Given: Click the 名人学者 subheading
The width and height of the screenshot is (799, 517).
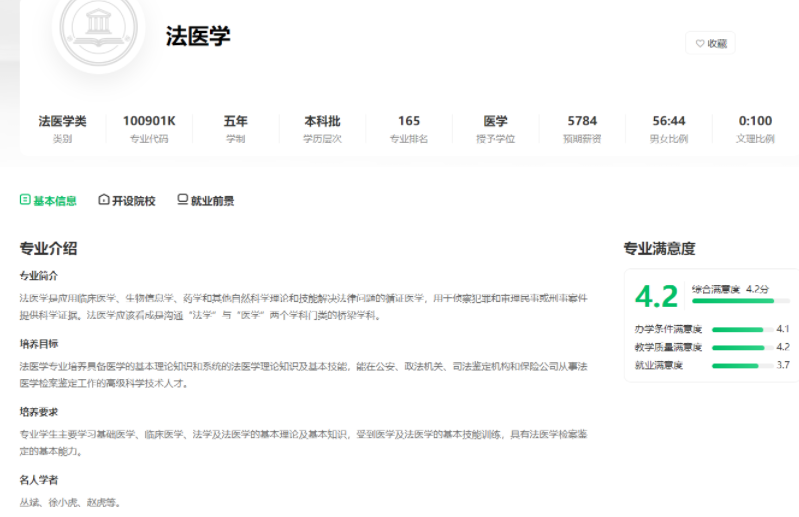Looking at the screenshot, I should pos(39,480).
